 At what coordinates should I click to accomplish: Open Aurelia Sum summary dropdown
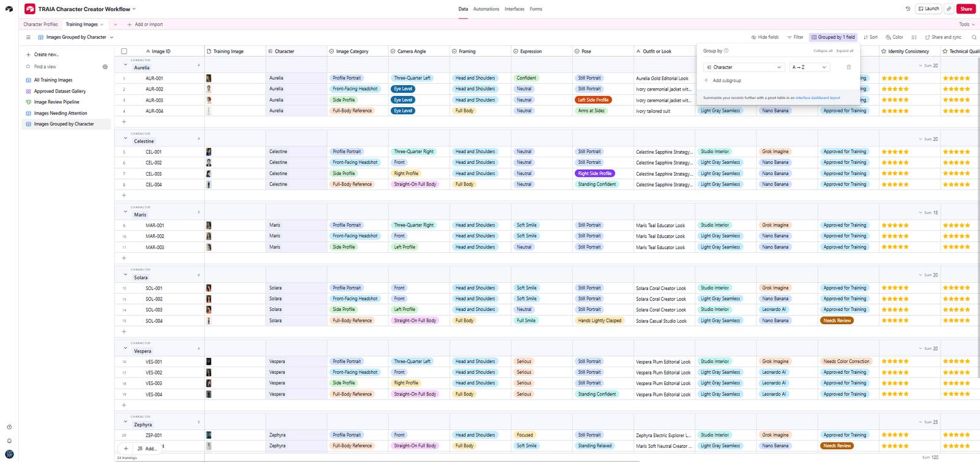pyautogui.click(x=928, y=65)
